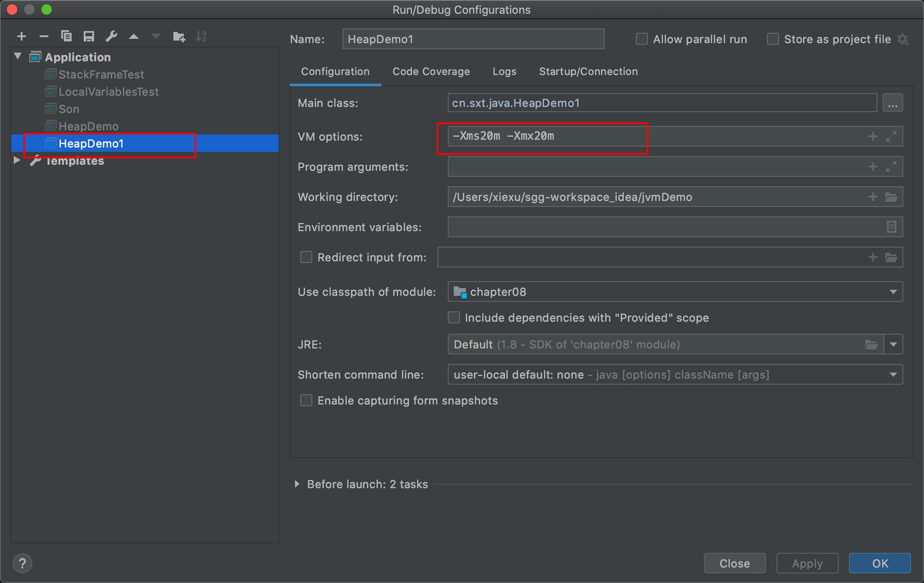Switch to the Startup/Connection tab
The height and width of the screenshot is (583, 924).
coord(588,72)
